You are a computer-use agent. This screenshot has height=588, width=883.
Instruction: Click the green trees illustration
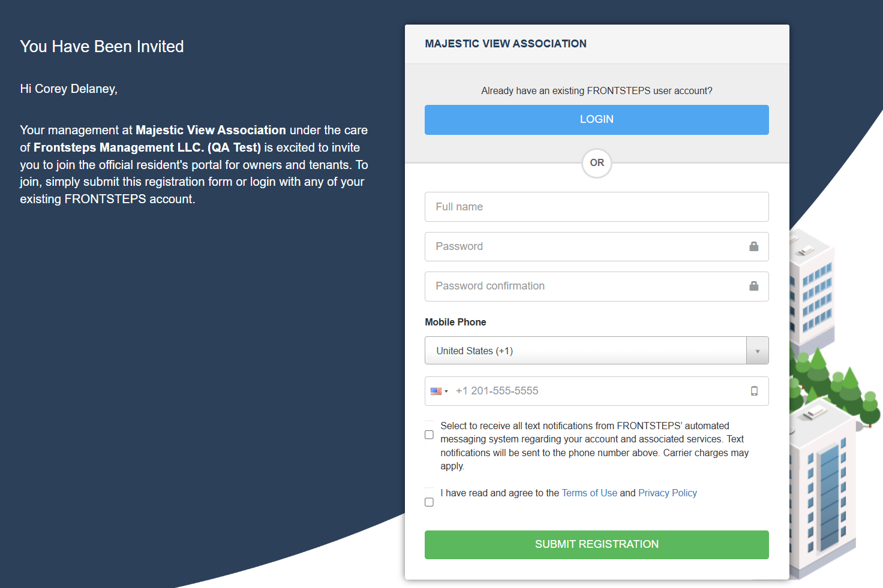834,384
